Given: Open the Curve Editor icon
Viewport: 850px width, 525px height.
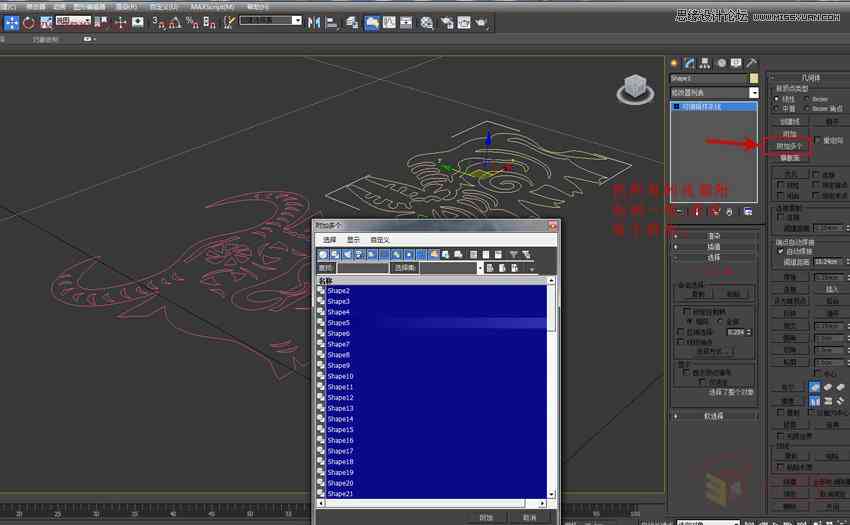Looking at the screenshot, I should 389,23.
